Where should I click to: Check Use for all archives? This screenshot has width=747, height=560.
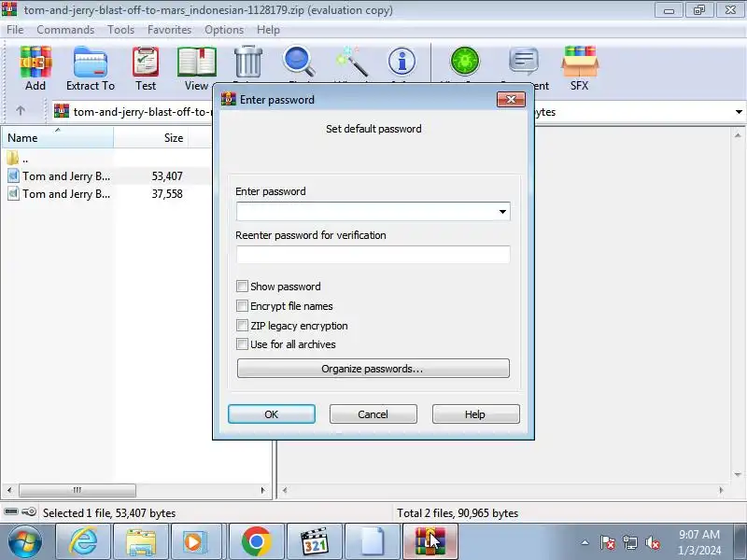point(242,343)
